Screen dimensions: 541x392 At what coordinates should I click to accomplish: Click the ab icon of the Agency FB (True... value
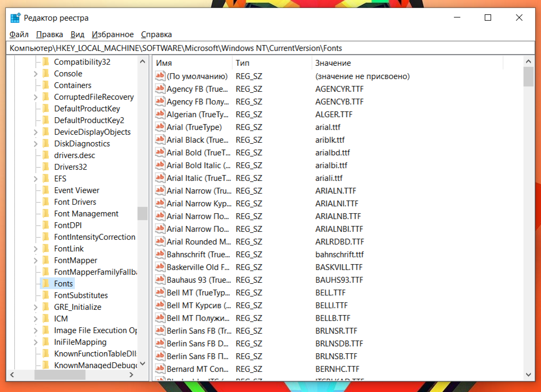pyautogui.click(x=160, y=89)
